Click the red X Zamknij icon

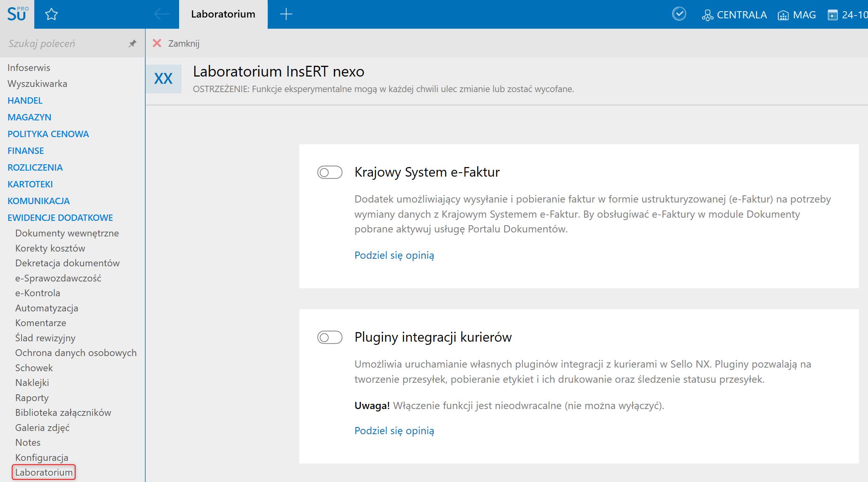coord(157,43)
